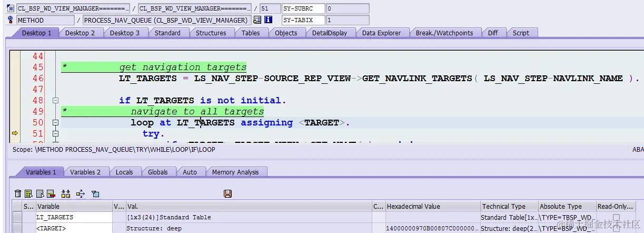This screenshot has height=233, width=644.
Task: Click the blue information icon
Action: tap(269, 20)
